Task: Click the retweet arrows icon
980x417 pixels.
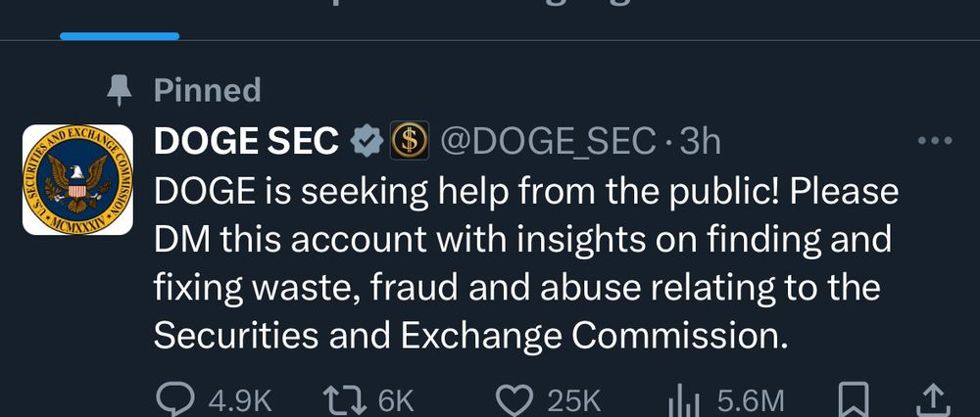Action: pyautogui.click(x=344, y=398)
